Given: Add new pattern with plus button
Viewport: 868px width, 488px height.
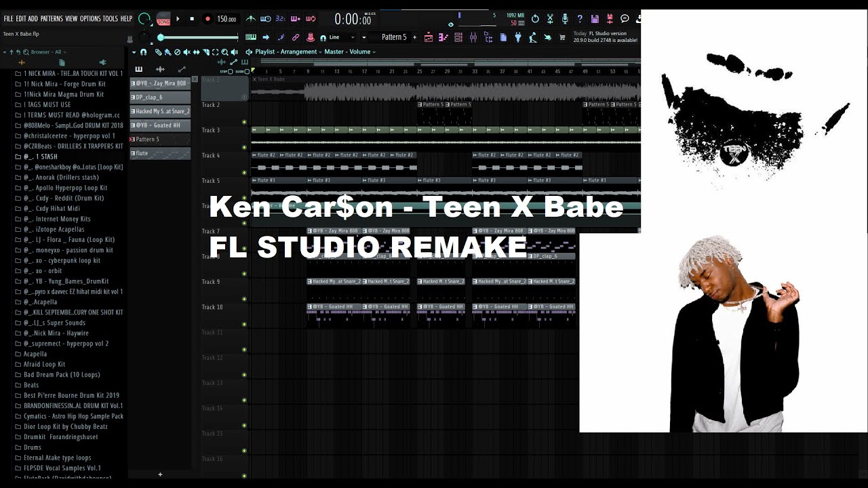Looking at the screenshot, I should click(415, 37).
